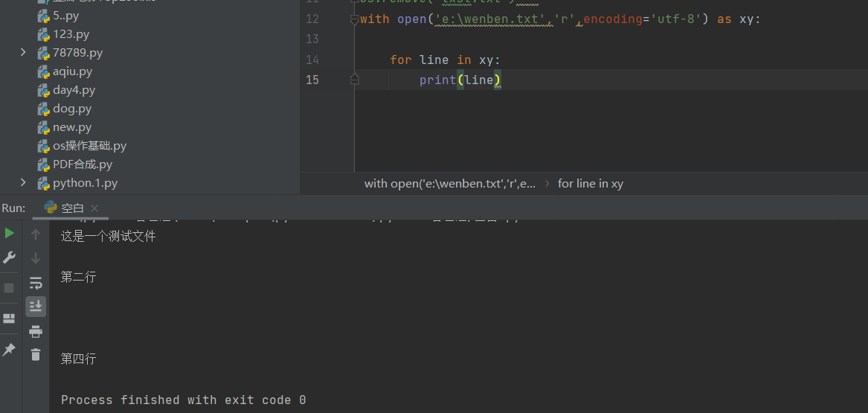Close the 空白 run tab
Image resolution: width=868 pixels, height=413 pixels.
point(94,208)
